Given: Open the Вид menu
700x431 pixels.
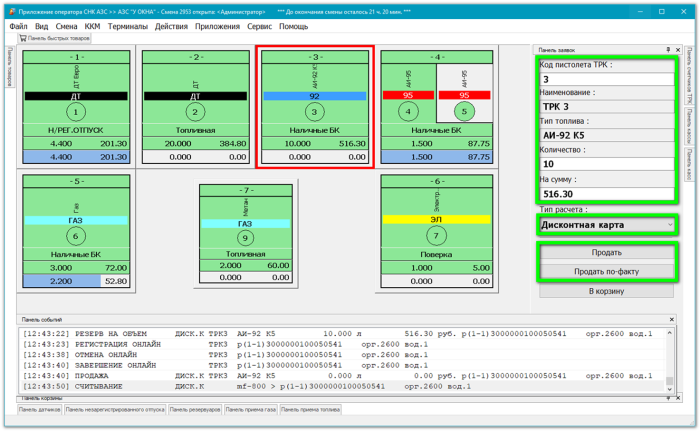Looking at the screenshot, I should 42,26.
